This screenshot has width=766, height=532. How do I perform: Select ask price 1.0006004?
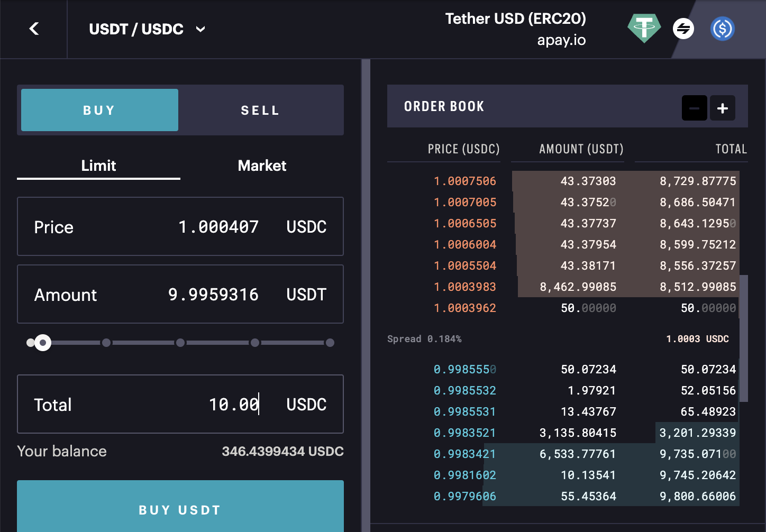tap(465, 244)
